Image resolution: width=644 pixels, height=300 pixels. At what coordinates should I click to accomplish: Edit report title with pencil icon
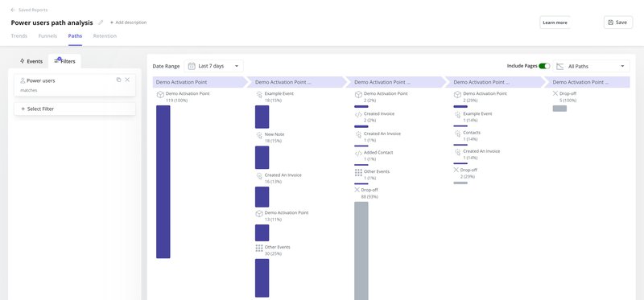[x=101, y=23]
